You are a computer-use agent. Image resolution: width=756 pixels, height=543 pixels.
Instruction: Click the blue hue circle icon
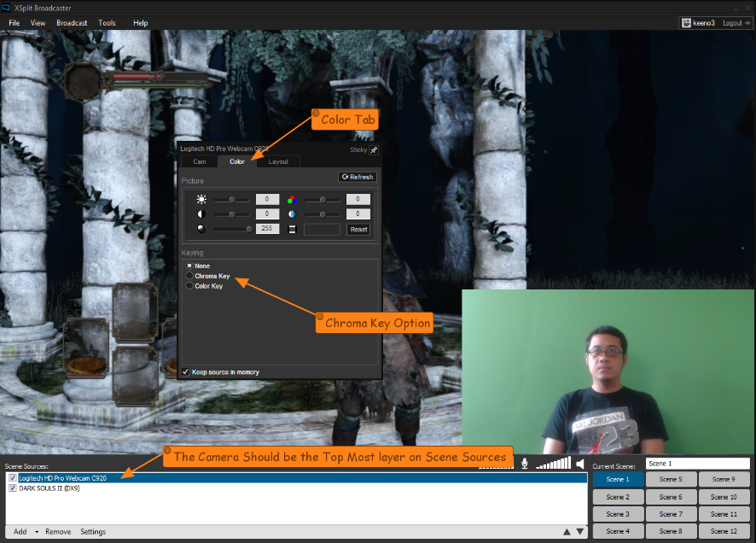click(292, 214)
